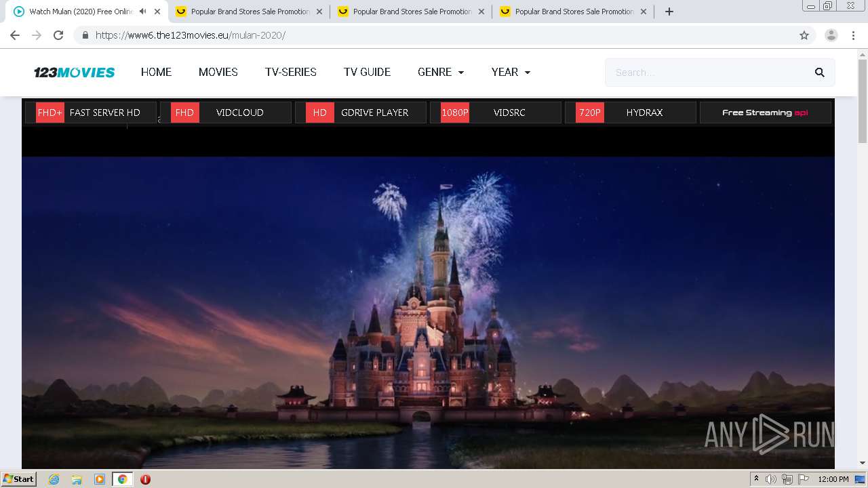Open MOVIES menu item
868x488 pixels.
[218, 73]
